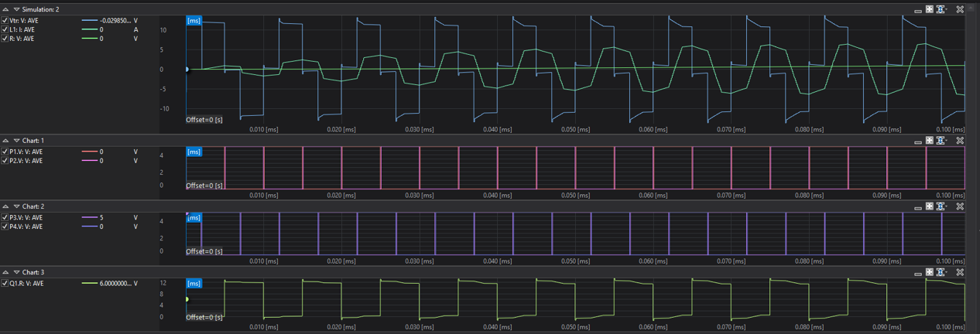Select the [ms] unit label in Chart: 1

pos(194,152)
